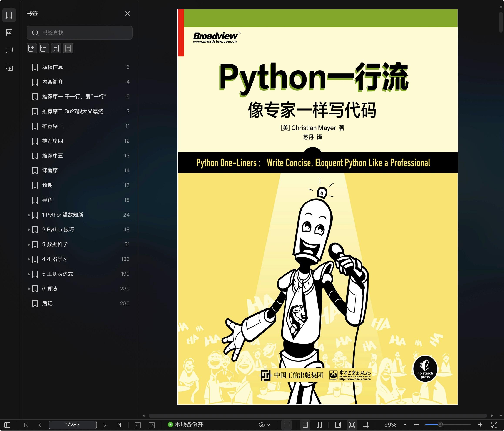
Task: Toggle the fit page zoom icon
Action: click(x=352, y=425)
